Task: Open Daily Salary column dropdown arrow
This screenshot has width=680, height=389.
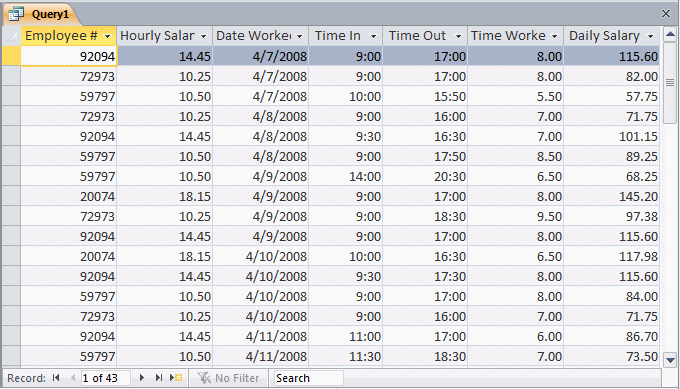Action: (650, 36)
